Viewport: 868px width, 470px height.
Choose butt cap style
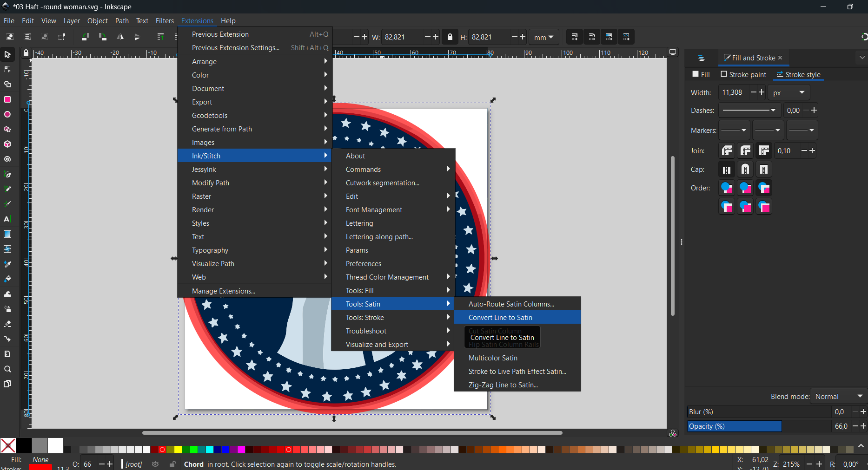pos(727,170)
